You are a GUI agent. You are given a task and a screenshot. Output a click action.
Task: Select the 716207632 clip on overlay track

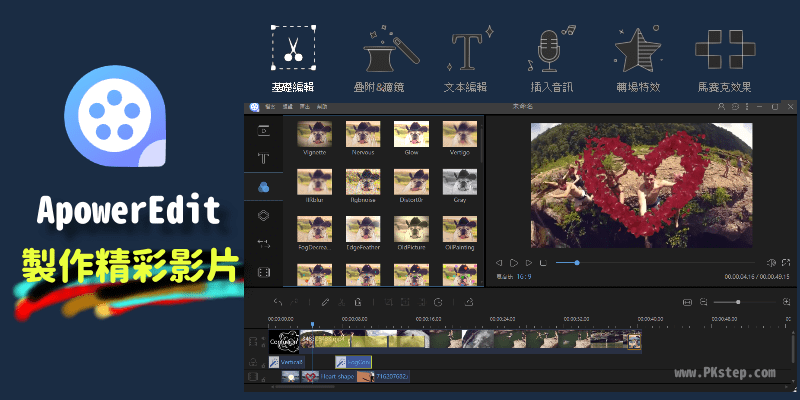pos(383,377)
